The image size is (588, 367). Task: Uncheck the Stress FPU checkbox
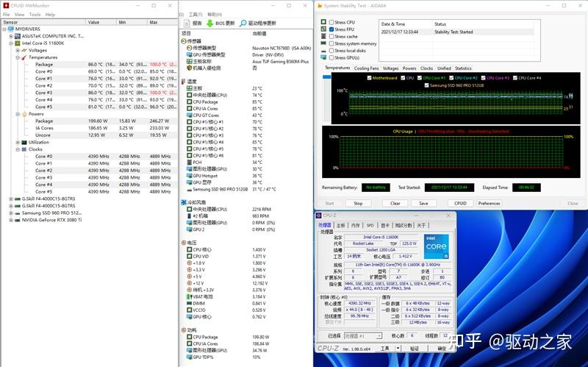(x=331, y=29)
